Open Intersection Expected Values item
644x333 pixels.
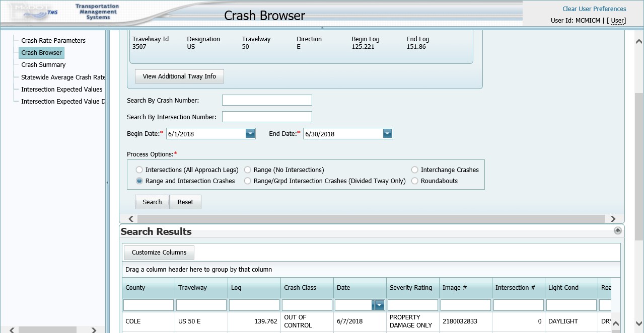[x=62, y=89]
